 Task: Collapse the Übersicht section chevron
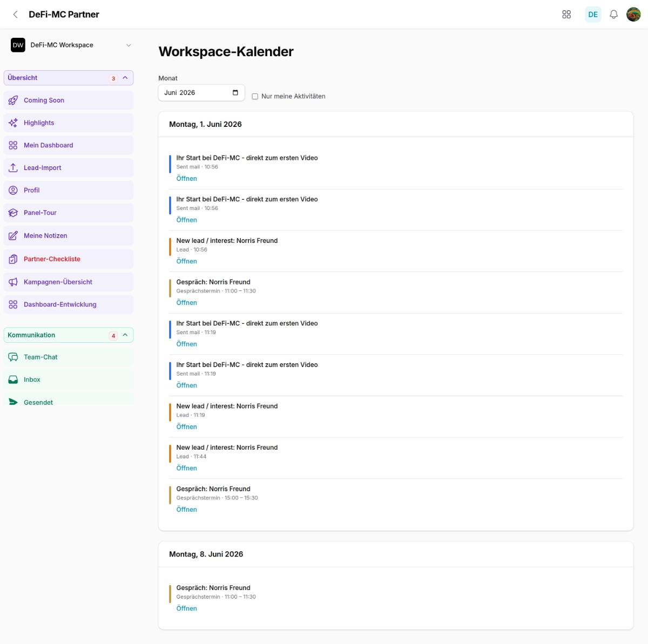coord(125,78)
